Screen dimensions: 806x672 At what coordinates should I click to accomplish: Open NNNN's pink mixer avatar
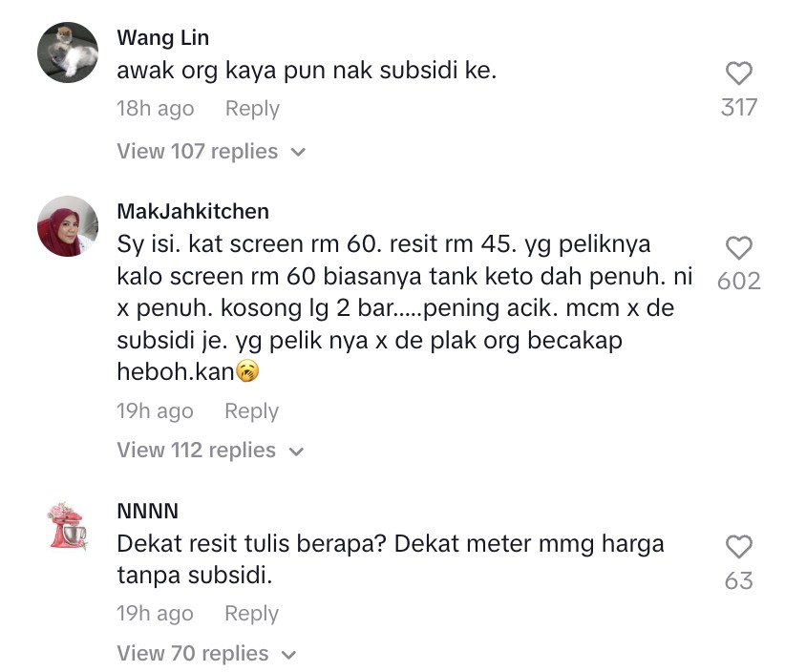68,525
